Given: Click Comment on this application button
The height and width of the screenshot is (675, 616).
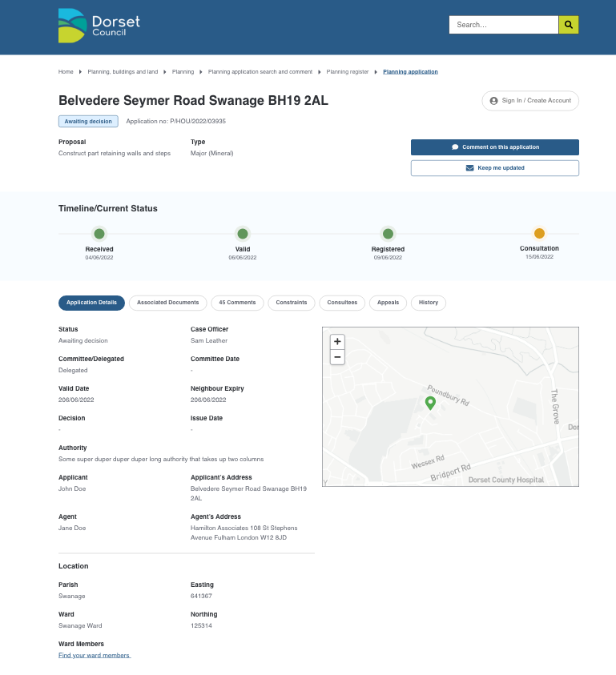Looking at the screenshot, I should (495, 147).
